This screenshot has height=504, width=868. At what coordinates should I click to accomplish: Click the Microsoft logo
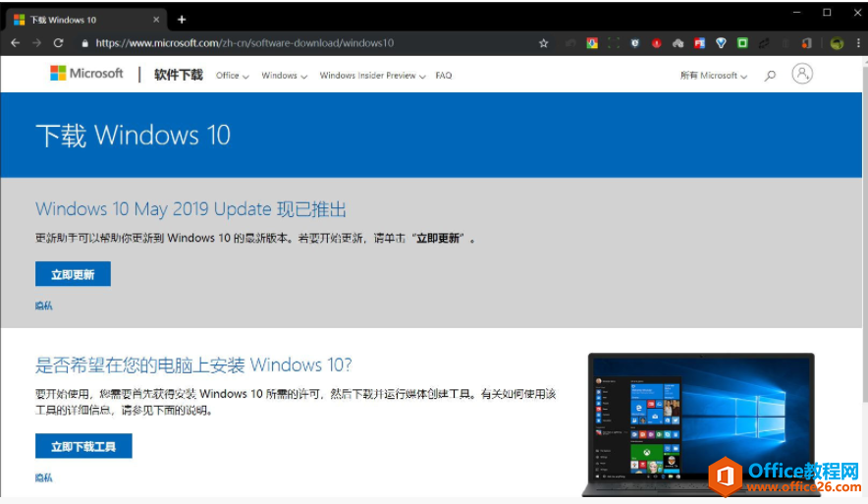[86, 74]
